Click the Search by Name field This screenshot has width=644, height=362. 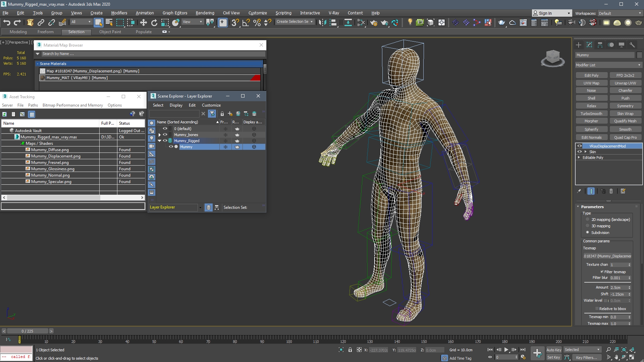pos(153,54)
